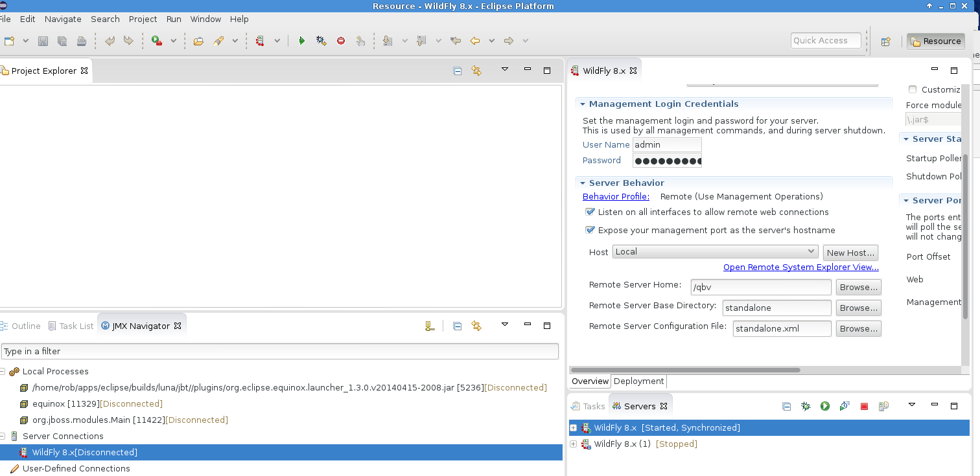Click the Last Edit Location icon

pyautogui.click(x=456, y=41)
